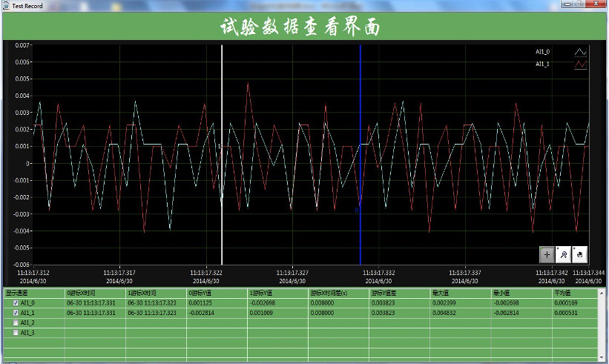Select the crosshair cursor movement tool
This screenshot has width=609, height=364.
pos(547,254)
